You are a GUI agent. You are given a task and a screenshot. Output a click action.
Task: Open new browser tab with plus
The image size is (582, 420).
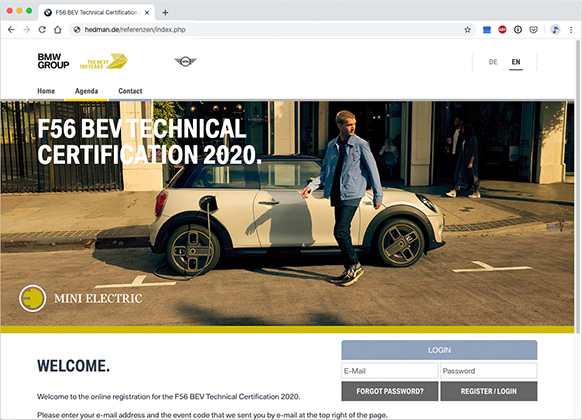click(x=165, y=13)
